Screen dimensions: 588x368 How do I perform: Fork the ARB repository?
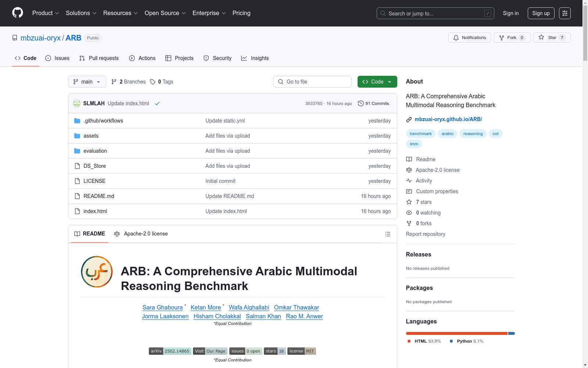coord(512,38)
